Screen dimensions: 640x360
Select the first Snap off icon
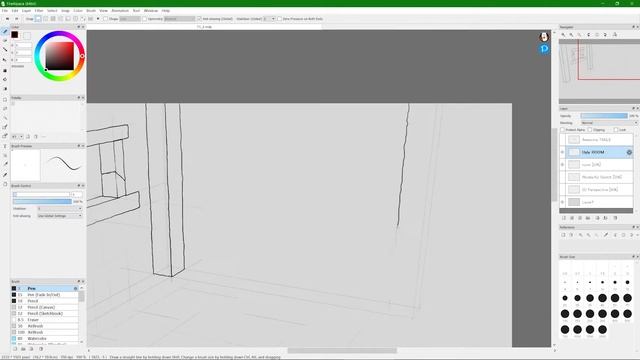(38, 19)
